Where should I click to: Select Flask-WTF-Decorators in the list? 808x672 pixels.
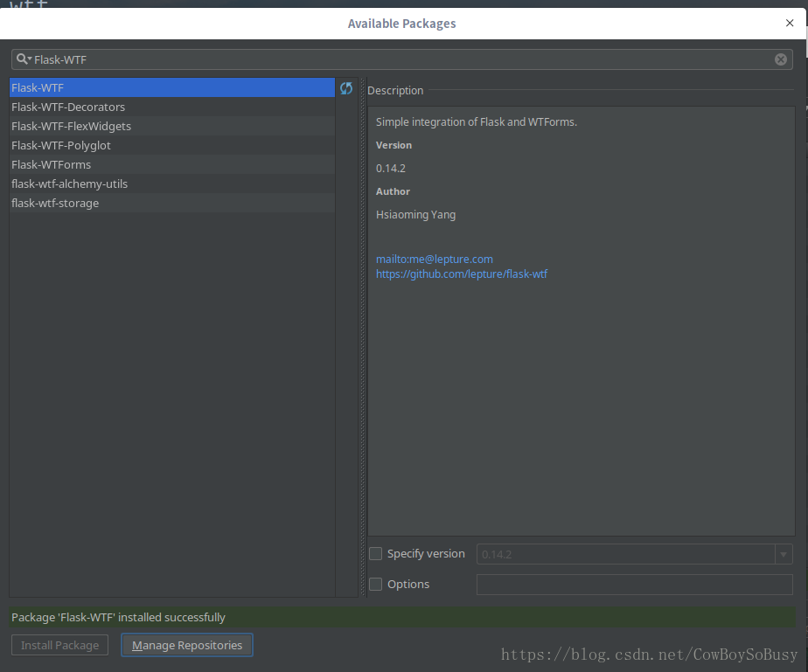point(172,107)
